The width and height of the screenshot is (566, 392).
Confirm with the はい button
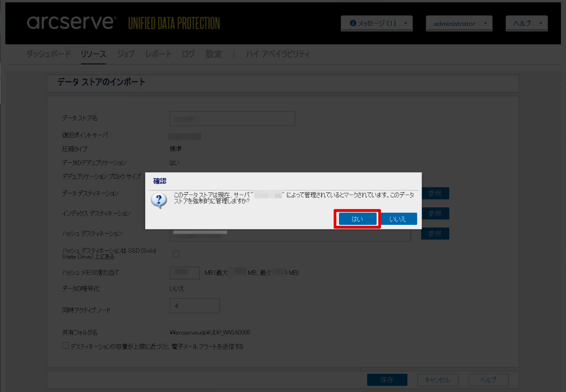click(x=357, y=219)
